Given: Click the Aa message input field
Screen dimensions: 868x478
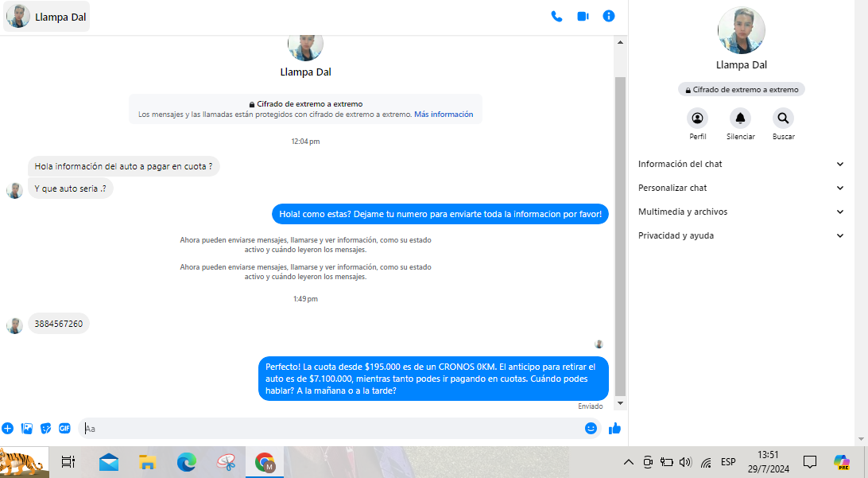Looking at the screenshot, I should (334, 428).
